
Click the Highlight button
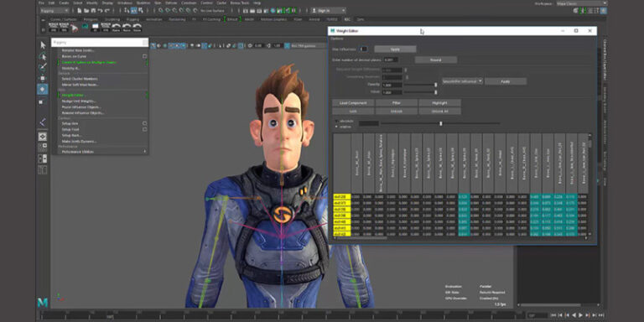coord(439,102)
